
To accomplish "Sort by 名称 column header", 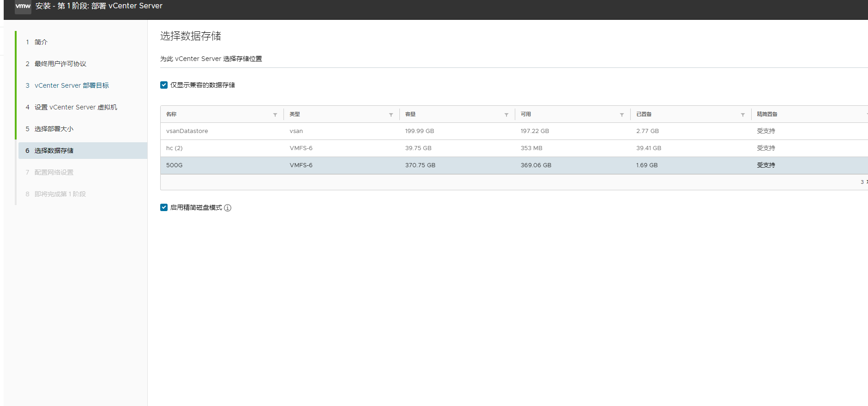I will [x=171, y=114].
